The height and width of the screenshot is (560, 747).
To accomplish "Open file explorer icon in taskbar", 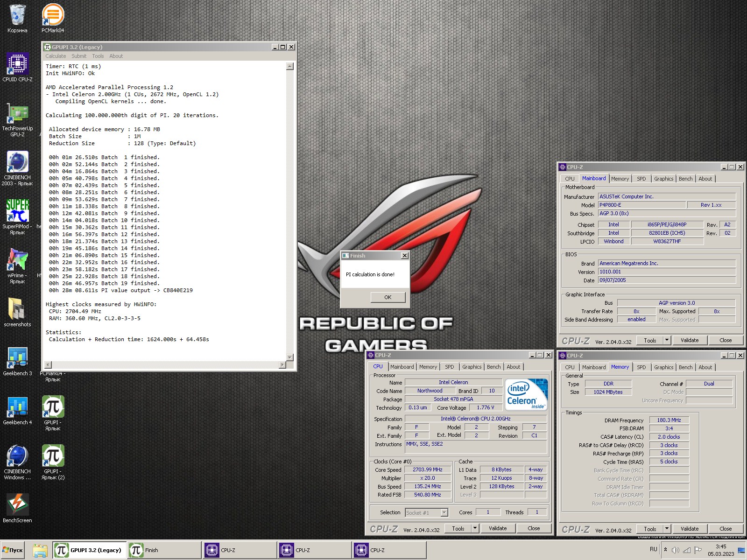I will coord(40,550).
